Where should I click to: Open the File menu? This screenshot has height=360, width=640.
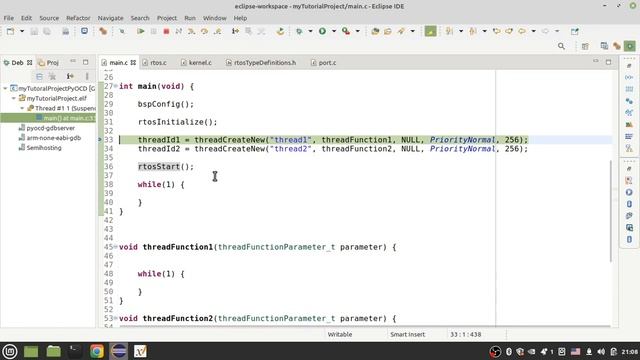9,18
